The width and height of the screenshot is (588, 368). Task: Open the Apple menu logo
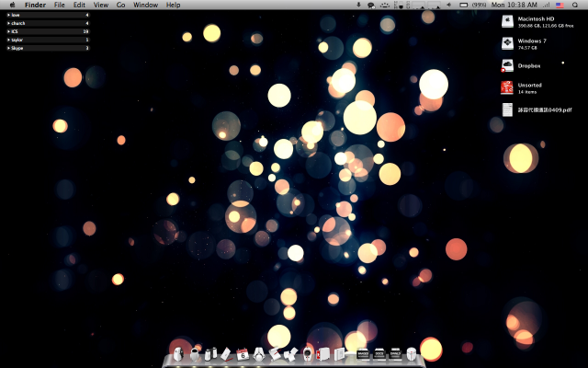[x=12, y=5]
